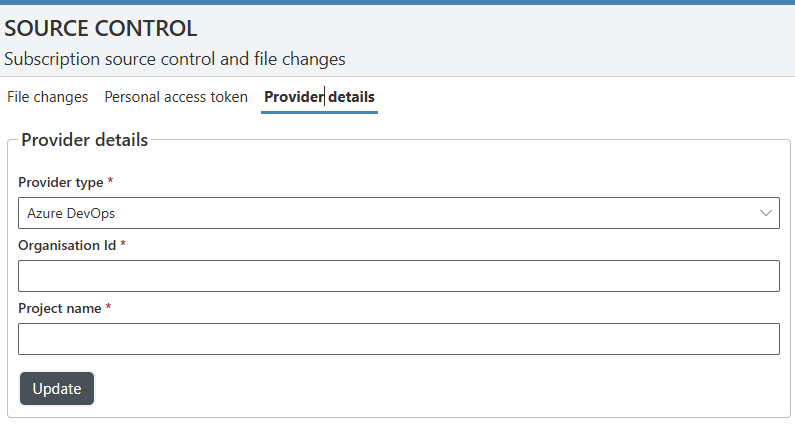Click the blue strip at the top

coord(397,2)
